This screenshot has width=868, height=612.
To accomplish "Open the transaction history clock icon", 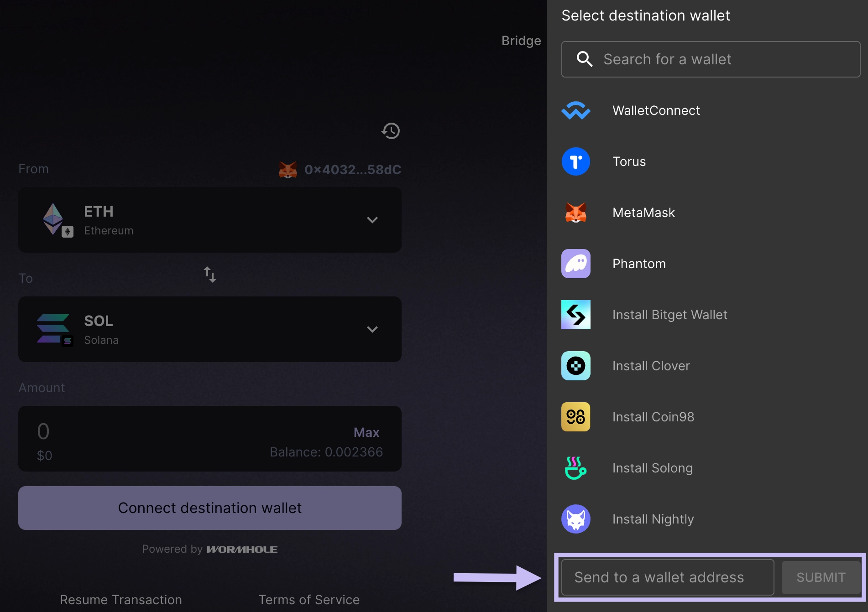I will 391,131.
